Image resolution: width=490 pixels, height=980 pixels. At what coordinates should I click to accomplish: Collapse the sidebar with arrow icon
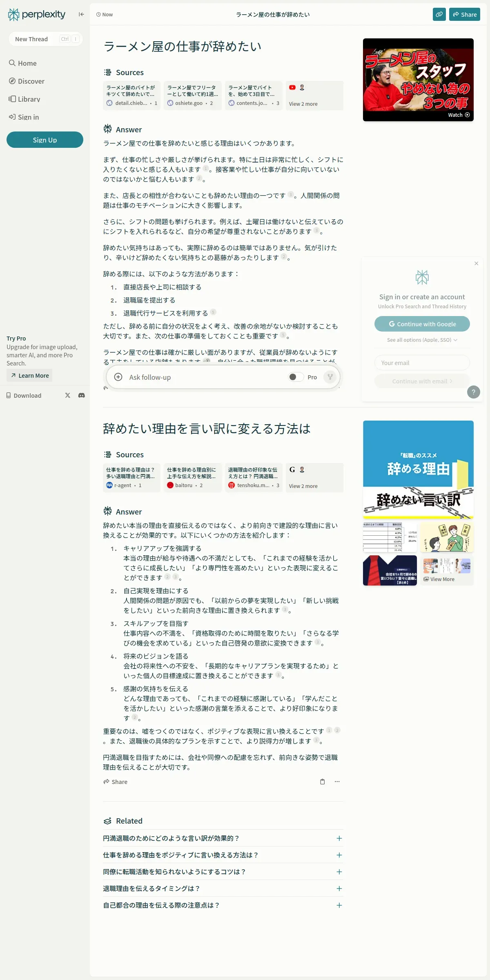coord(81,14)
